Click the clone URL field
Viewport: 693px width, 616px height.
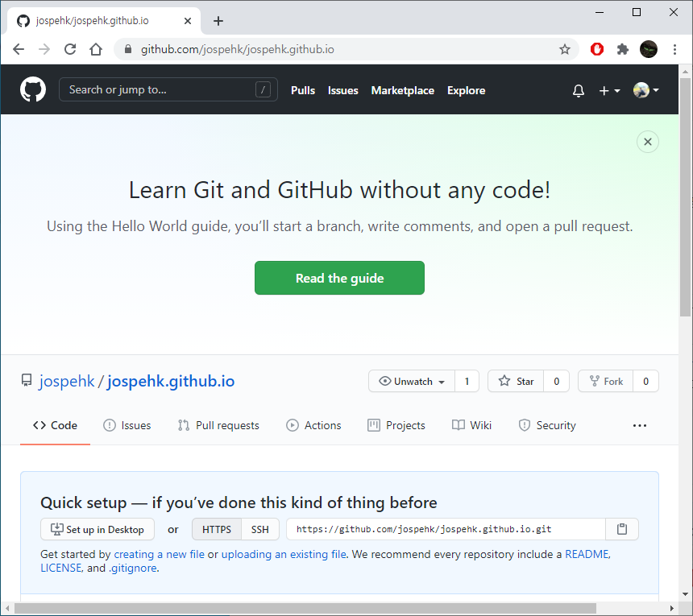pos(446,529)
